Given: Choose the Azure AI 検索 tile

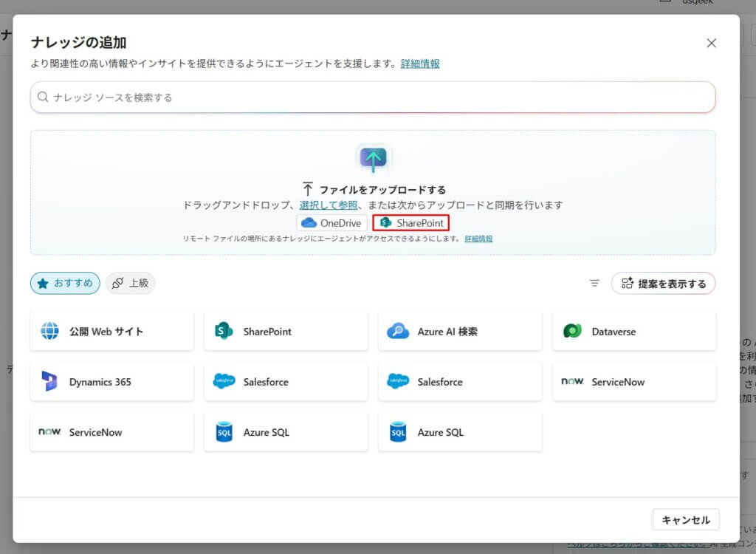Looking at the screenshot, I should (x=460, y=332).
